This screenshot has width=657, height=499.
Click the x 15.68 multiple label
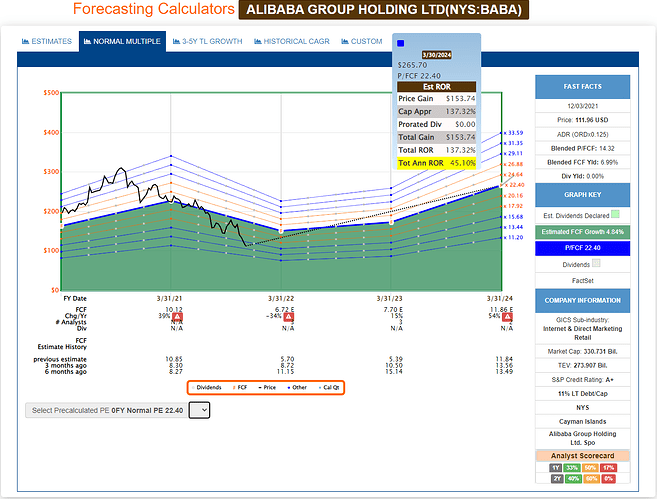pos(513,217)
